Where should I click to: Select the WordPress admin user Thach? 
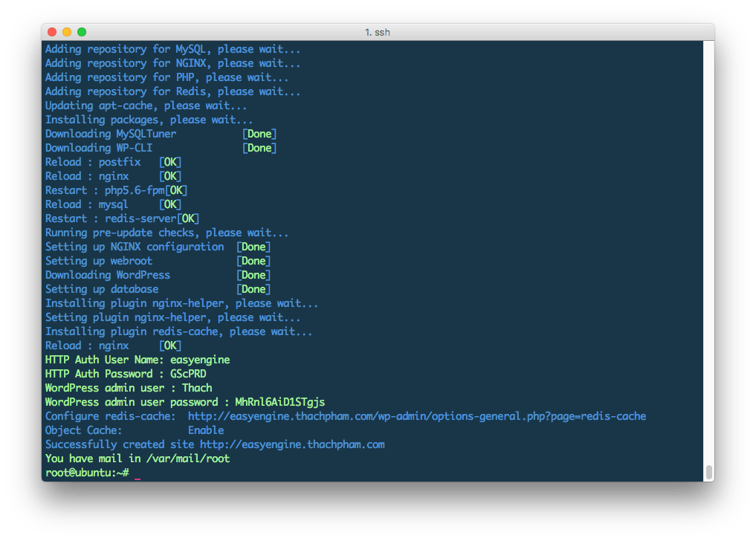tap(197, 388)
